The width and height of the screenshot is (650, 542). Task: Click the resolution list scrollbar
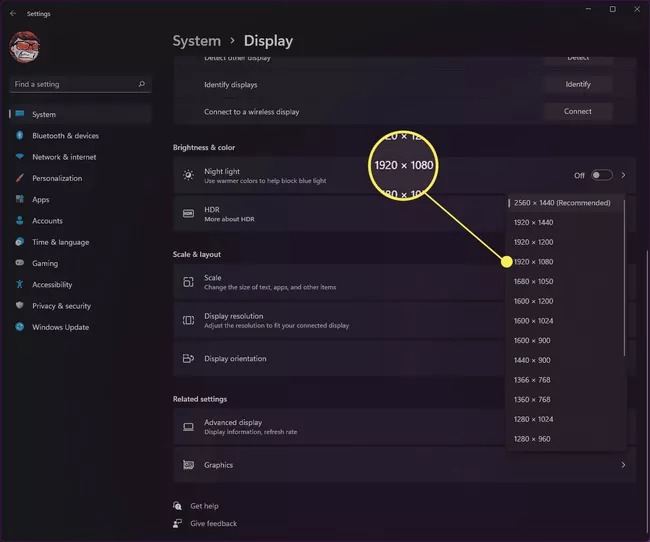click(x=624, y=278)
